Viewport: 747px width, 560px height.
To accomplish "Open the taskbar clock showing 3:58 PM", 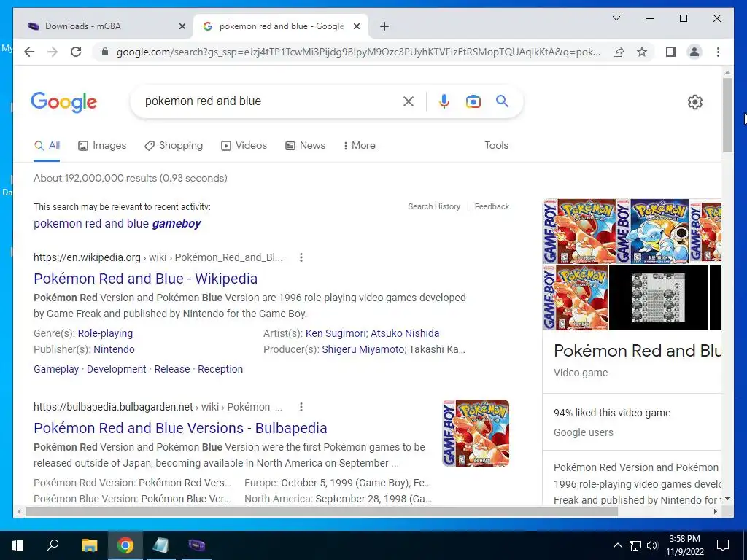I will pyautogui.click(x=684, y=545).
